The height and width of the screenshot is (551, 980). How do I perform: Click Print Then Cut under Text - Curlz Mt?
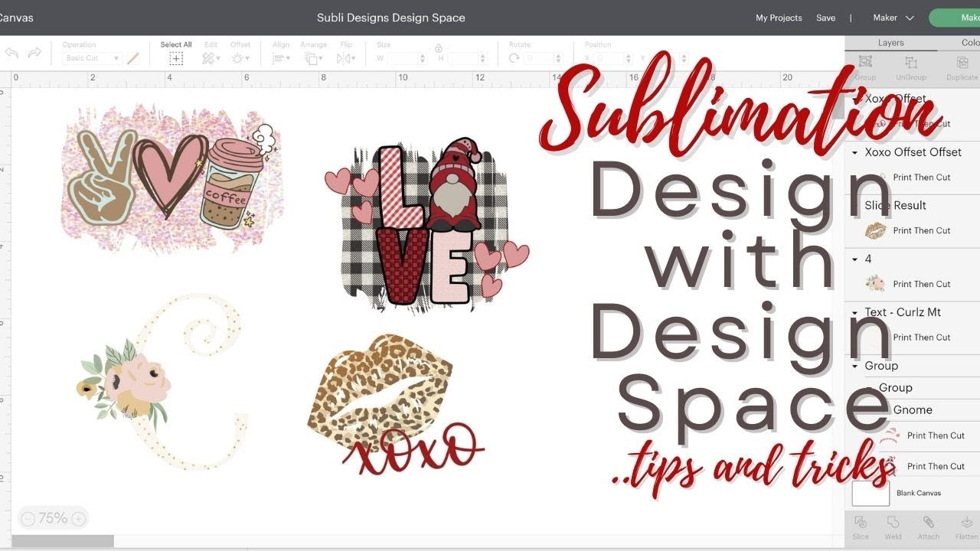coord(921,337)
